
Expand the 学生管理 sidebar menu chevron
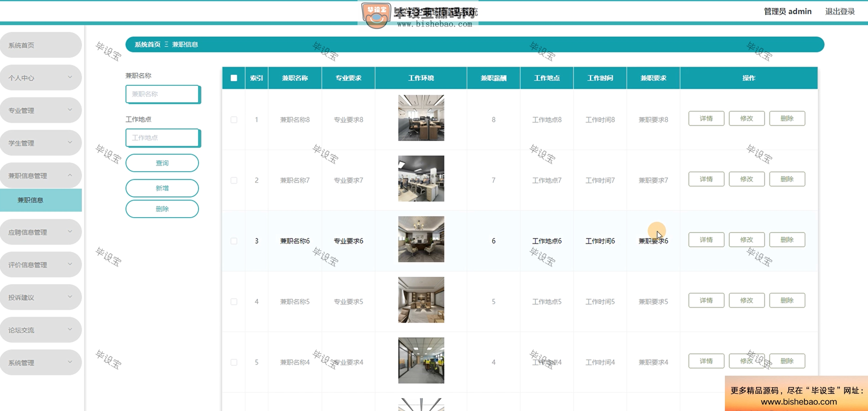[x=70, y=143]
